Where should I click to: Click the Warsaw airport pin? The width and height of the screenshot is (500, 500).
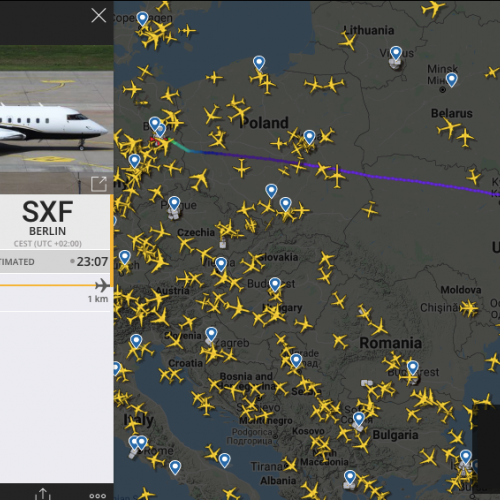click(x=309, y=137)
